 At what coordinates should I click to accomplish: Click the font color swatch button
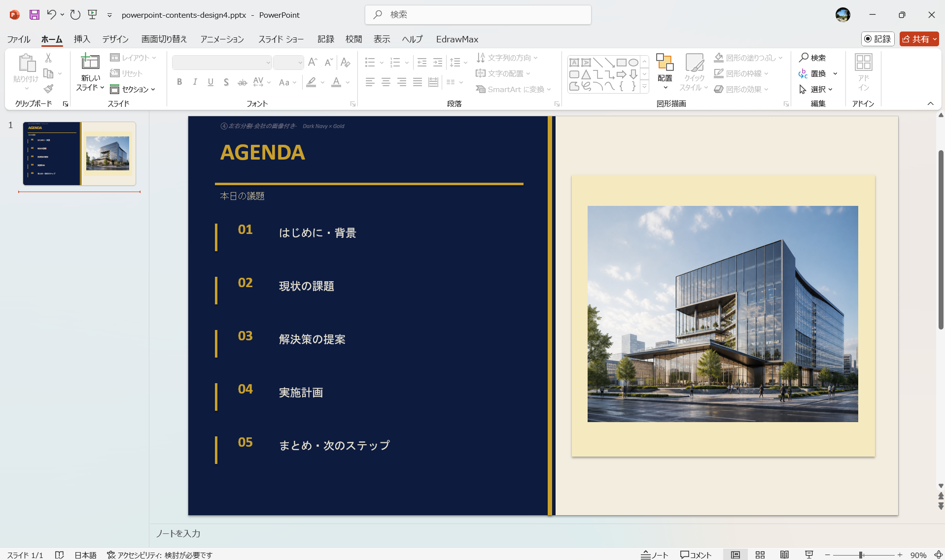(x=336, y=82)
